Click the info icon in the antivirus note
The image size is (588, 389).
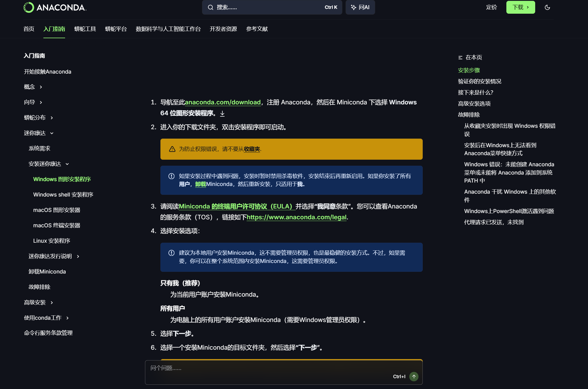[171, 176]
